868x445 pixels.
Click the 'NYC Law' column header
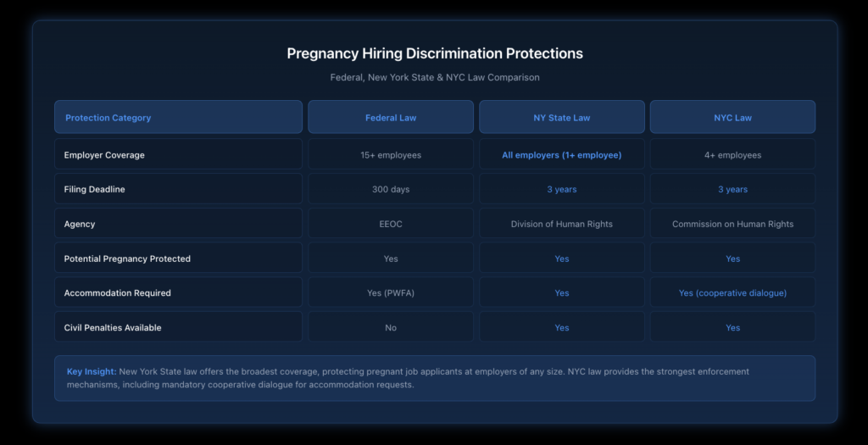[732, 117]
